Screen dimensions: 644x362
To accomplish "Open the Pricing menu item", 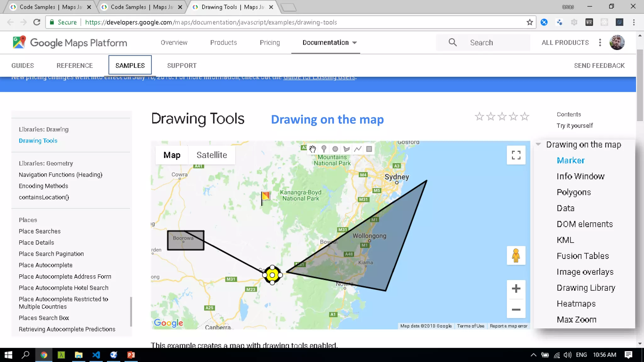I will pos(269,42).
